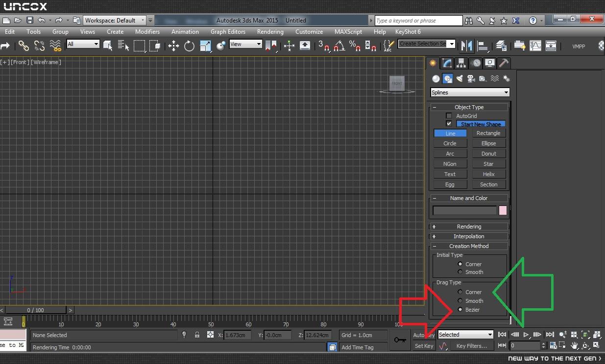Open the Selected key filter dropdown
The width and height of the screenshot is (605, 364).
click(x=465, y=335)
